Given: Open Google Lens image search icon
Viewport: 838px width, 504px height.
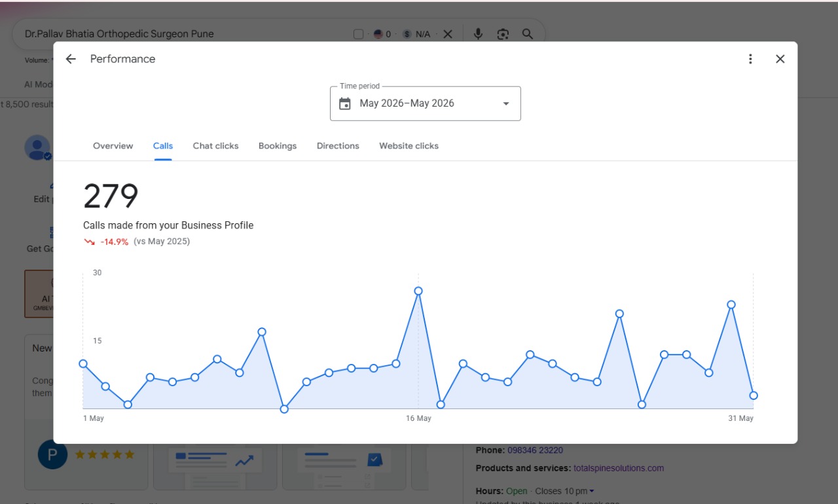Looking at the screenshot, I should click(503, 34).
